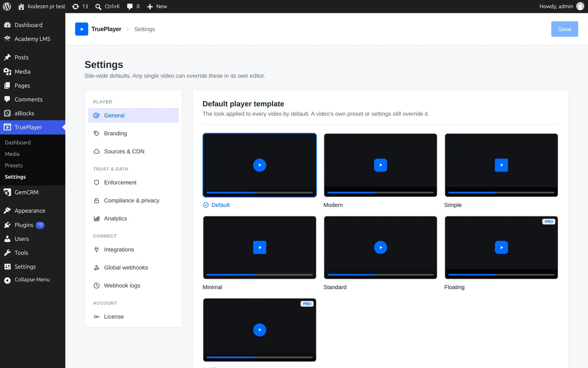Click the aBlocks icon in the sidebar

(7, 114)
